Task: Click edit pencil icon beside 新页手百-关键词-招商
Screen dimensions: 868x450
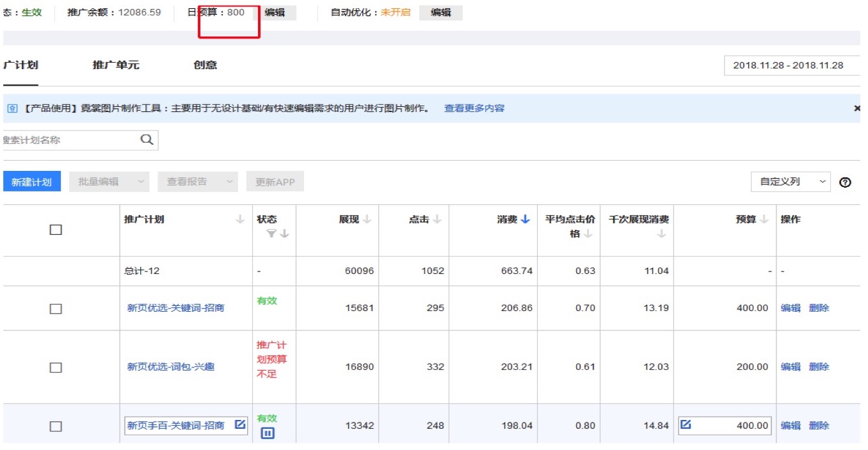Action: click(239, 424)
